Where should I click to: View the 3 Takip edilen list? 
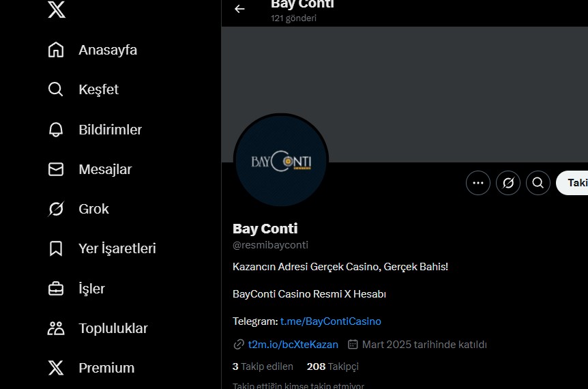(263, 366)
